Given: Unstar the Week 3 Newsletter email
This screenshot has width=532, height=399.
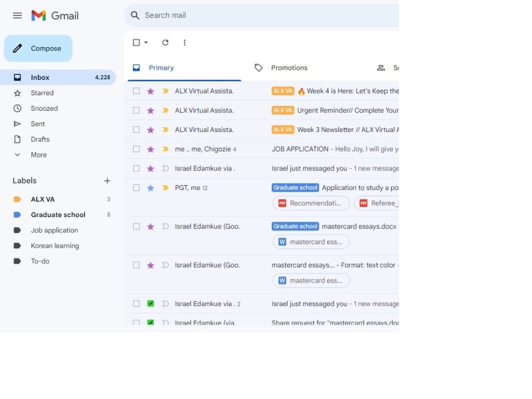Looking at the screenshot, I should pos(151,130).
